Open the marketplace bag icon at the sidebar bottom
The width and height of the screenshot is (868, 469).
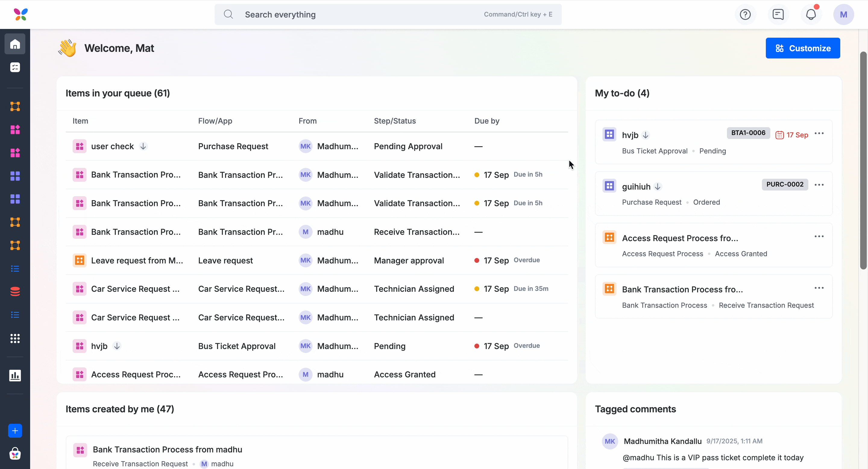point(15,454)
